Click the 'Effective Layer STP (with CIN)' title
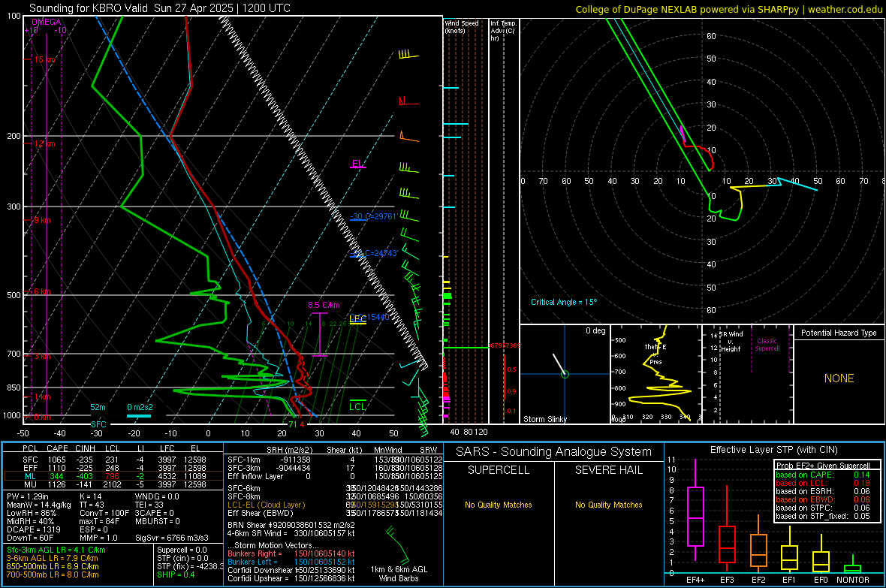 774,450
